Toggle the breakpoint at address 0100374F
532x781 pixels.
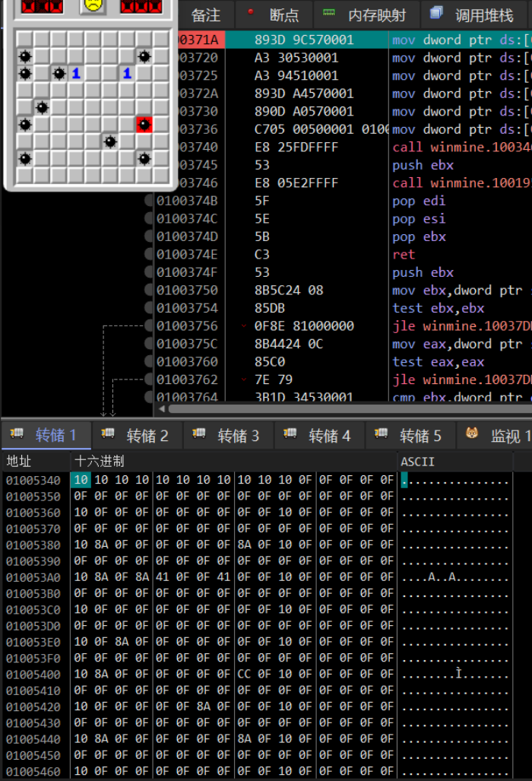click(x=148, y=272)
